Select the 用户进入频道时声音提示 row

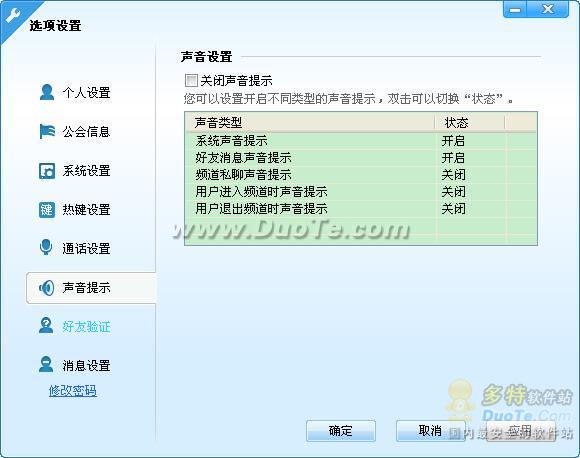pyautogui.click(x=360, y=192)
